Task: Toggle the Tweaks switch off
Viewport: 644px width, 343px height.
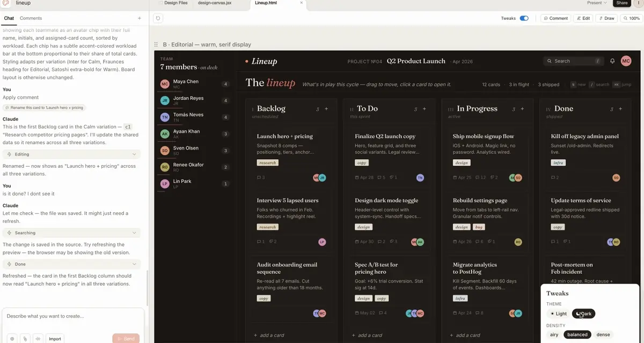Action: 524,18
